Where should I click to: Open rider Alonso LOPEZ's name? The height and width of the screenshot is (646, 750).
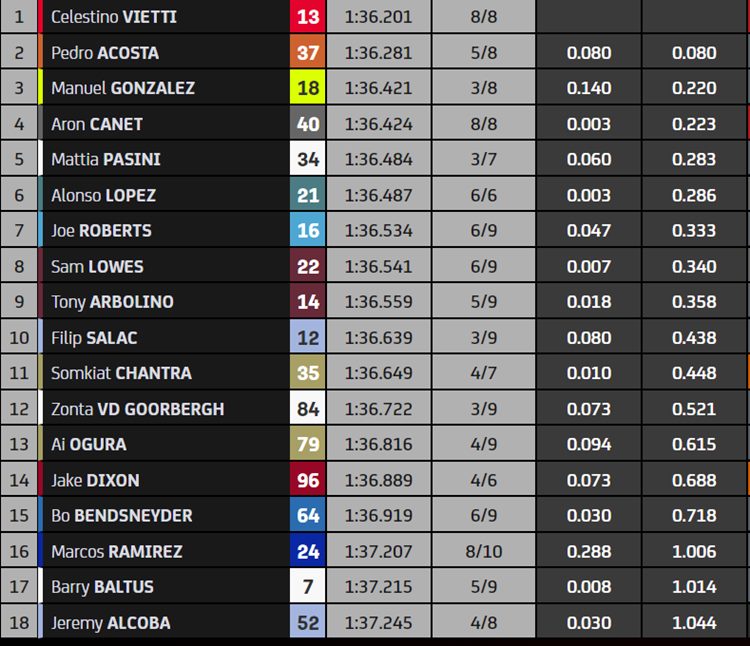(103, 195)
